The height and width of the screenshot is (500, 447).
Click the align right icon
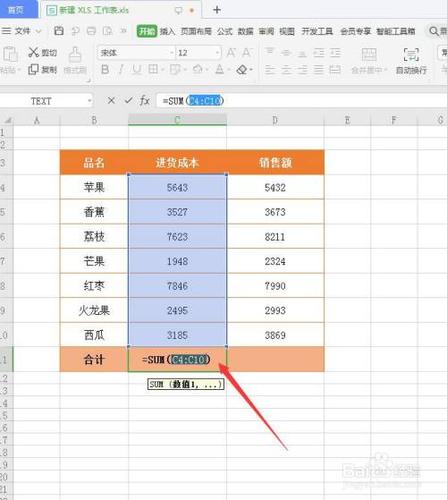[x=302, y=70]
